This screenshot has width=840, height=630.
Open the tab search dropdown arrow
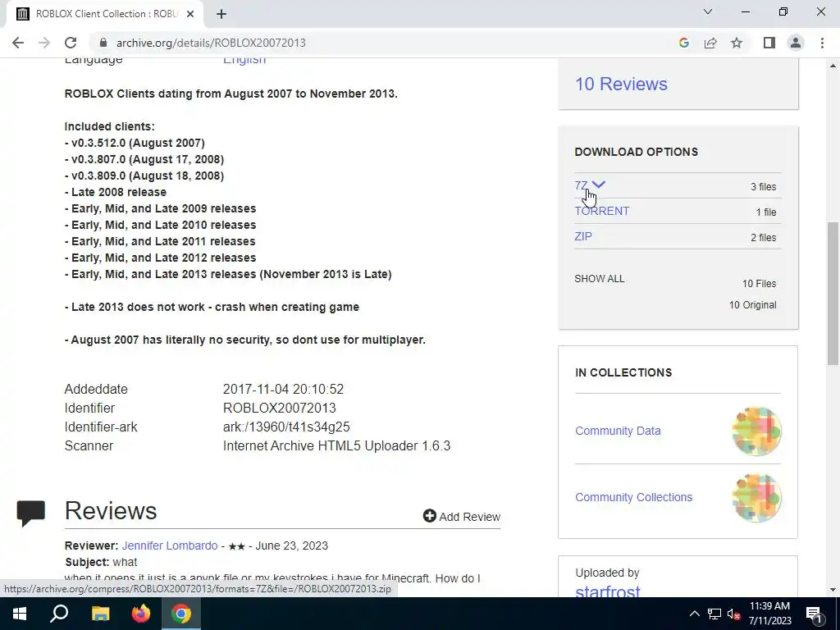point(708,11)
